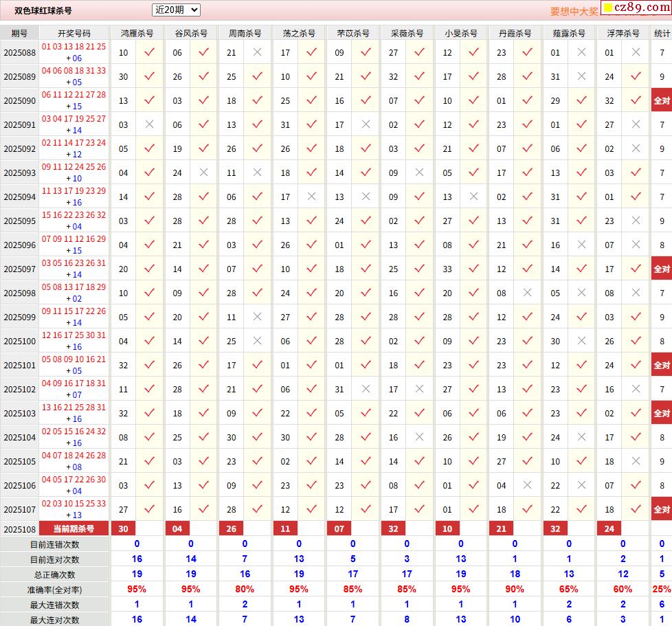Select the 鸿雁杀号 column header
Image resolution: width=672 pixels, height=626 pixels.
(x=137, y=33)
